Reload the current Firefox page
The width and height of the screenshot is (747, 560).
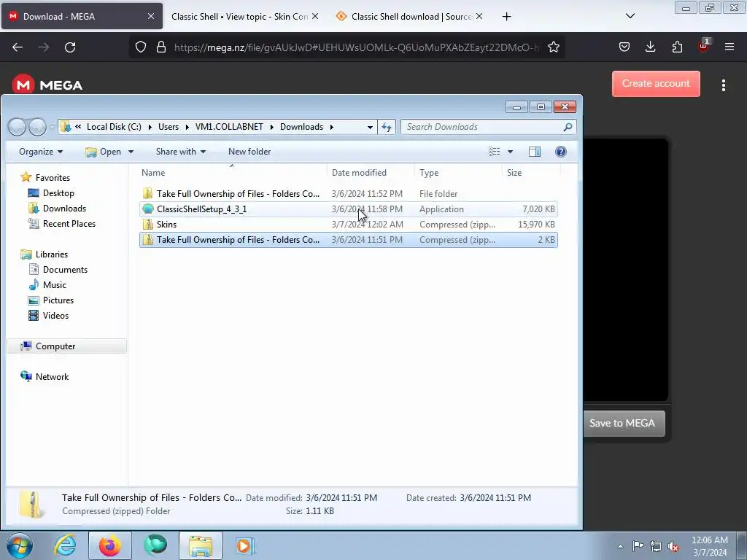[70, 47]
